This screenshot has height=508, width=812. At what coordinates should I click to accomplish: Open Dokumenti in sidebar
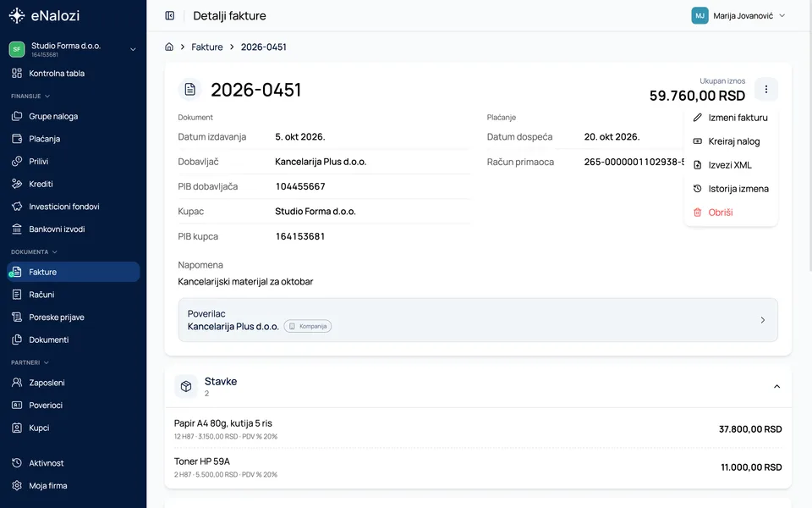73,340
